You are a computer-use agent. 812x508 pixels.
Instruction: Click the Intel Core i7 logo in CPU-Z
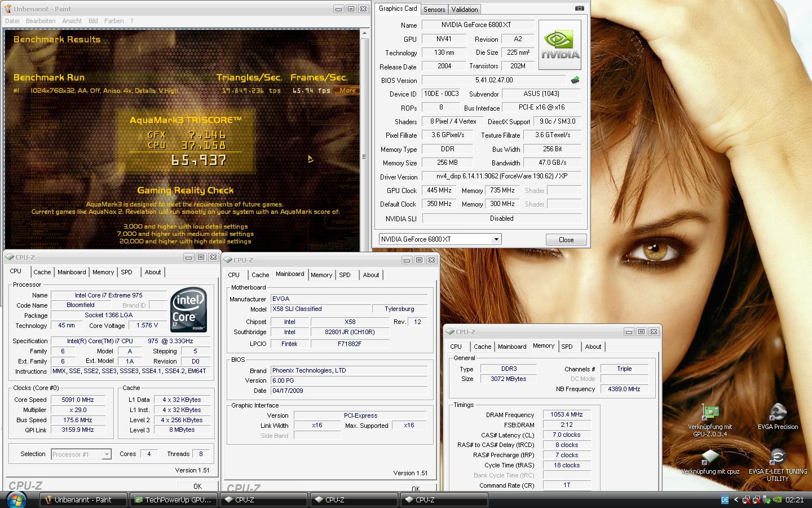pyautogui.click(x=189, y=309)
